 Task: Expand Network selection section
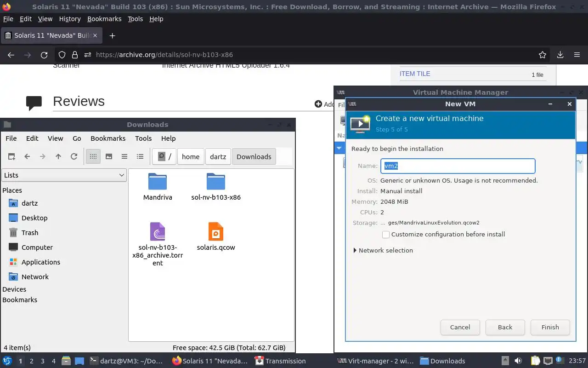click(x=383, y=250)
